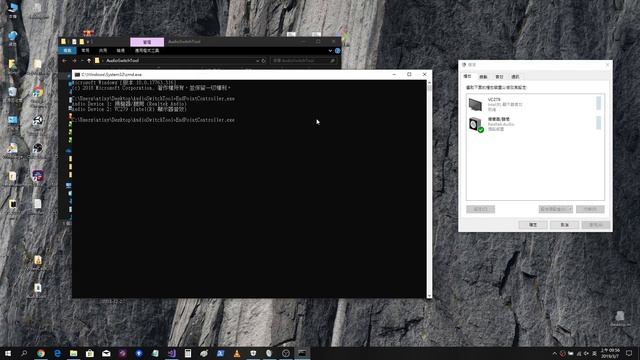Select the VC279 playback device
Image resolution: width=640 pixels, height=360 pixels.
[x=535, y=104]
